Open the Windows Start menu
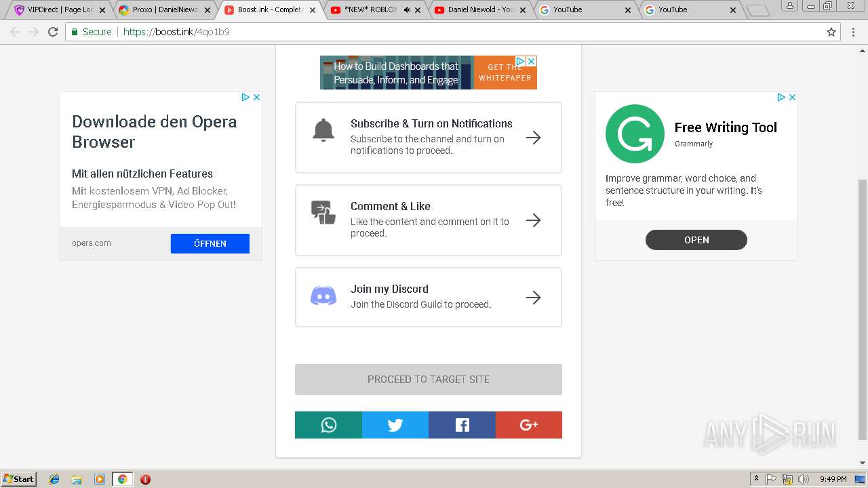868x488 pixels. tap(19, 479)
